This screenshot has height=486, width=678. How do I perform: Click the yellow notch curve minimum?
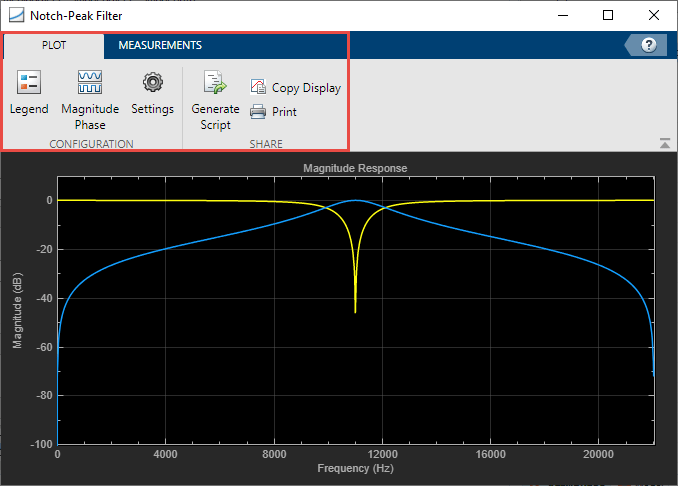[355, 312]
